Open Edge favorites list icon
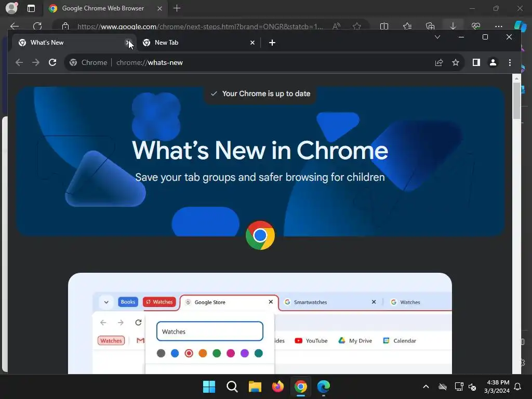 click(407, 26)
